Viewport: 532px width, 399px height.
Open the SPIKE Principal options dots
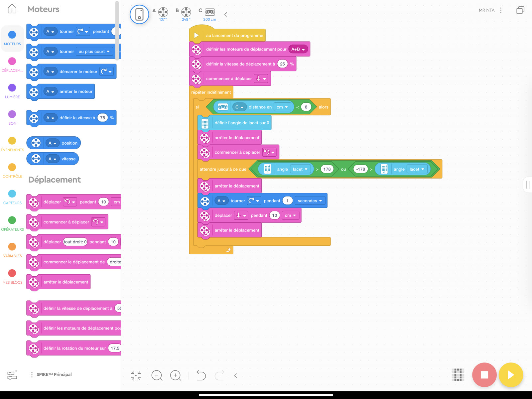(x=32, y=375)
